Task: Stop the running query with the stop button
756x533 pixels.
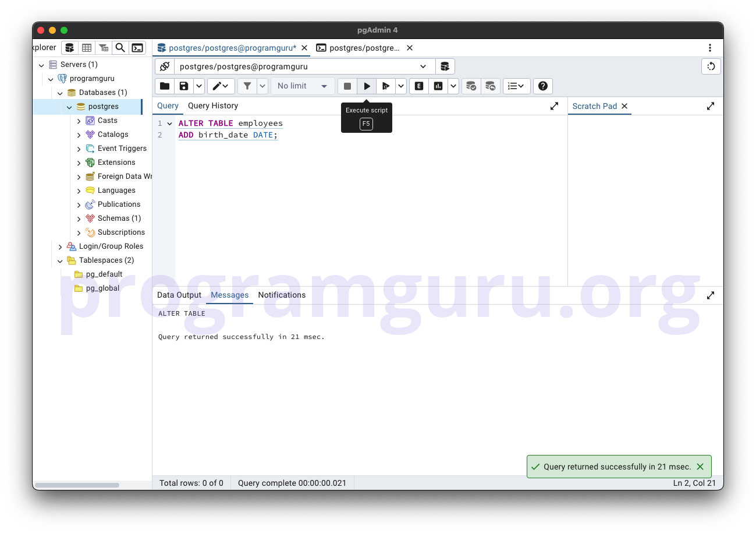Action: pos(347,86)
